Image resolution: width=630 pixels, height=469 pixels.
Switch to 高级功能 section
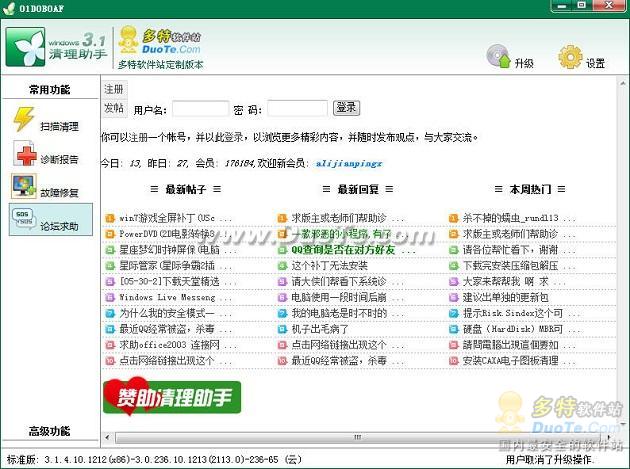(49, 431)
